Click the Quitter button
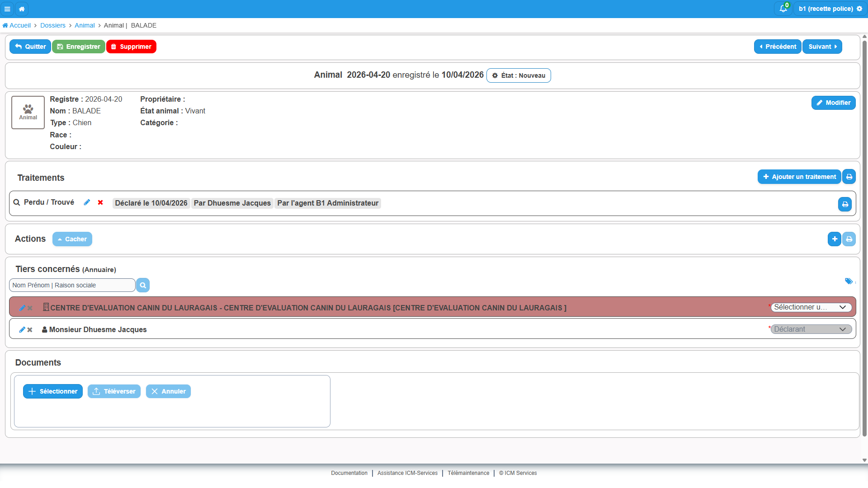 point(30,47)
